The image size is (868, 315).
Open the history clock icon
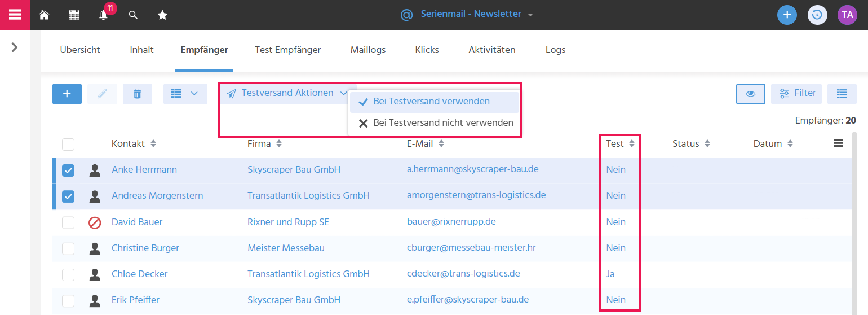(817, 15)
